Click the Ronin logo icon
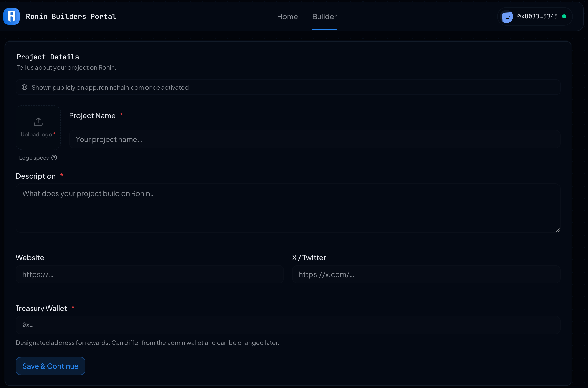 pos(12,16)
